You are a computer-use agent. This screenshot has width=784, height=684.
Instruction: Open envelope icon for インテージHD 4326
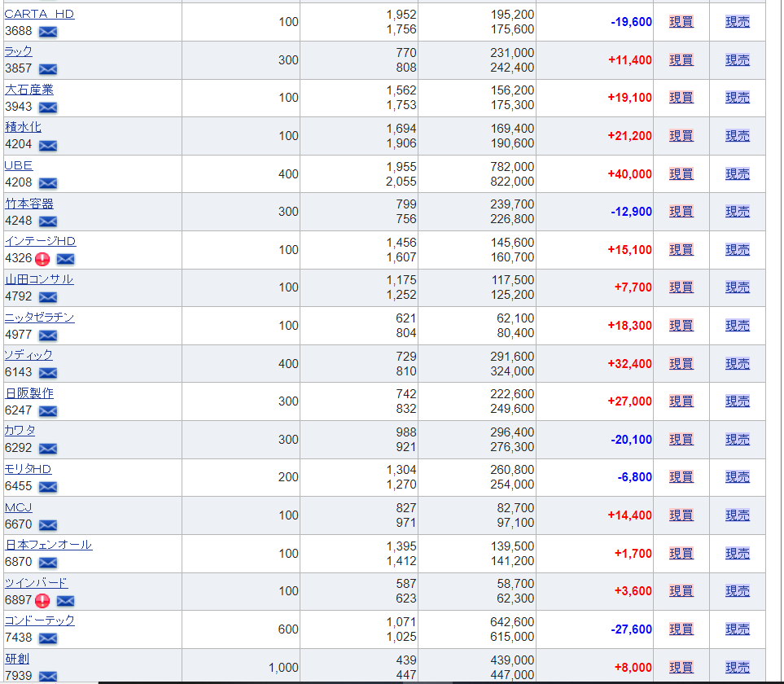click(65, 259)
